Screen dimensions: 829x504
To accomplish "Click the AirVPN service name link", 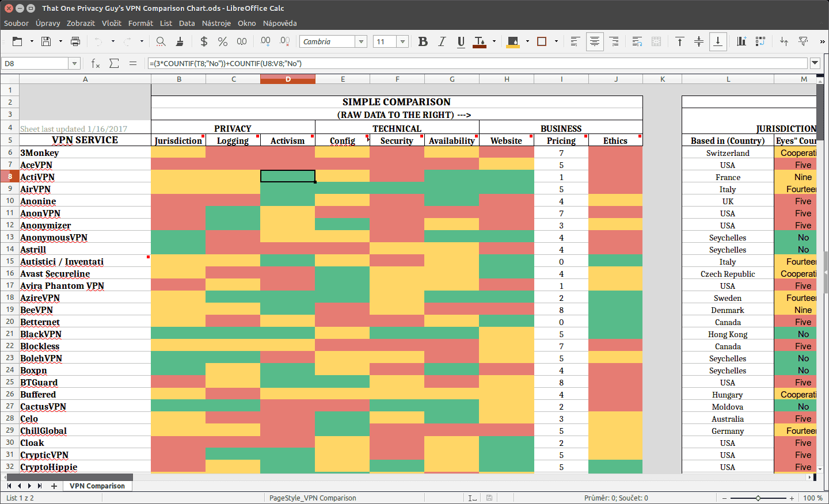I will coord(36,189).
